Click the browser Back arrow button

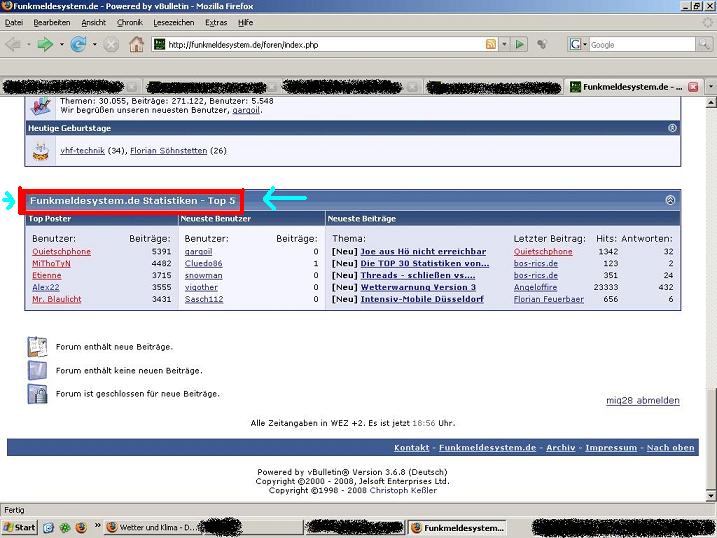point(13,44)
